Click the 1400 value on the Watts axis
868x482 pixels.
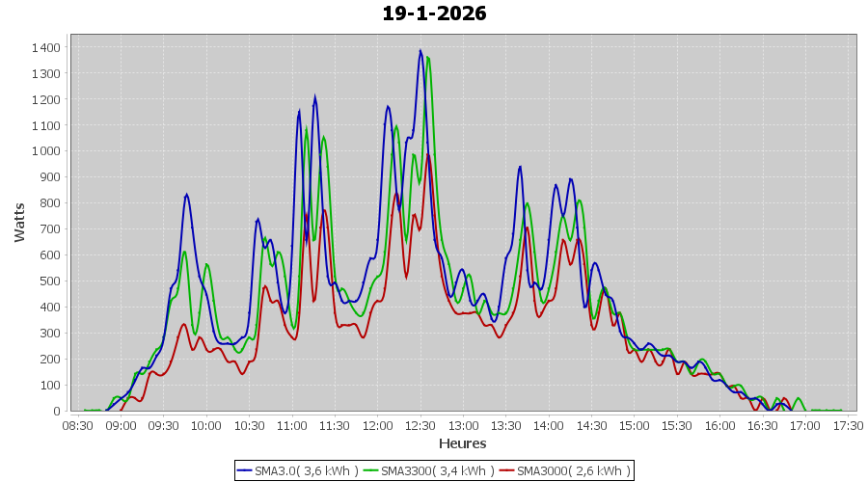point(45,47)
